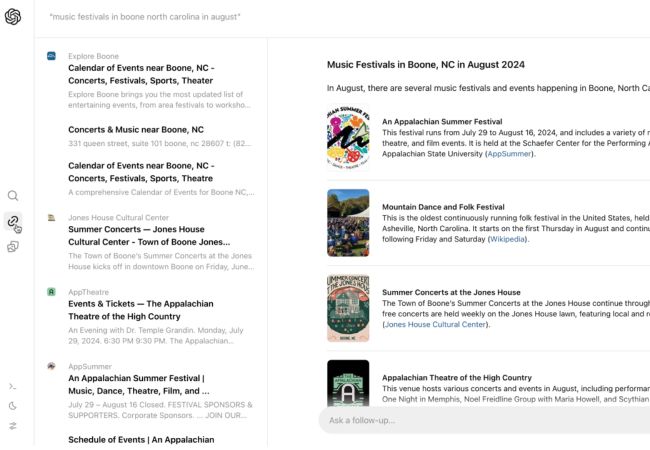Viewport: 650px width, 450px height.
Task: Open Concerts & Music near Boone, NC result
Action: pos(136,130)
